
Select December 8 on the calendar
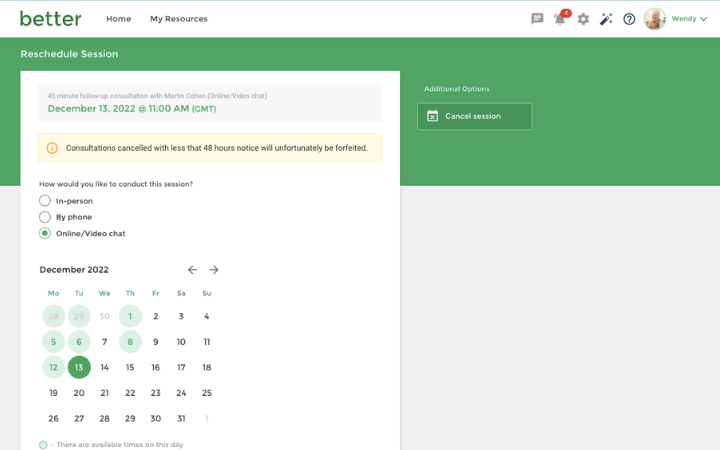(130, 342)
